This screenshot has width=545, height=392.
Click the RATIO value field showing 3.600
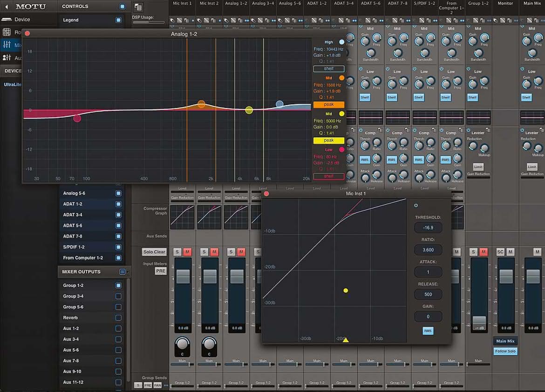coord(428,250)
